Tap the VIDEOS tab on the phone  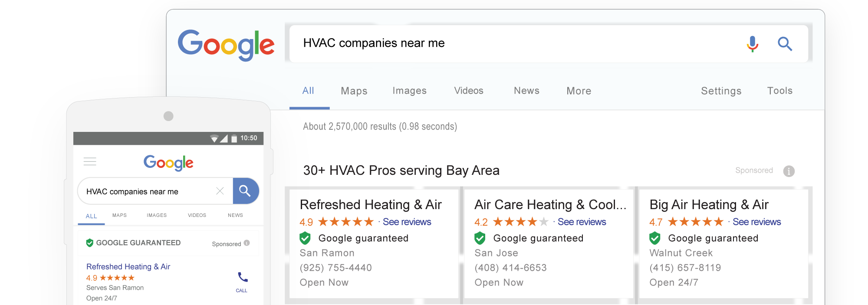pyautogui.click(x=197, y=215)
